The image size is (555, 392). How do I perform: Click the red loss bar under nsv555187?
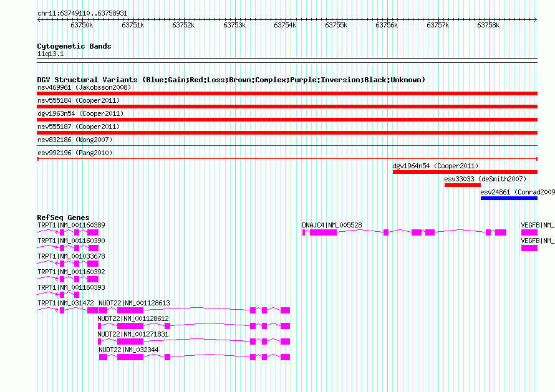(287, 133)
